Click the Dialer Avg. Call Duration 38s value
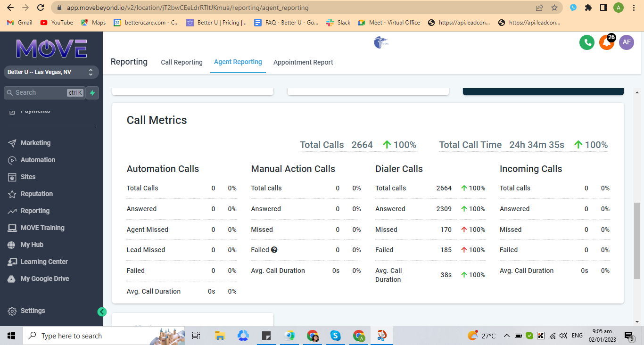The width and height of the screenshot is (644, 345). pyautogui.click(x=446, y=275)
